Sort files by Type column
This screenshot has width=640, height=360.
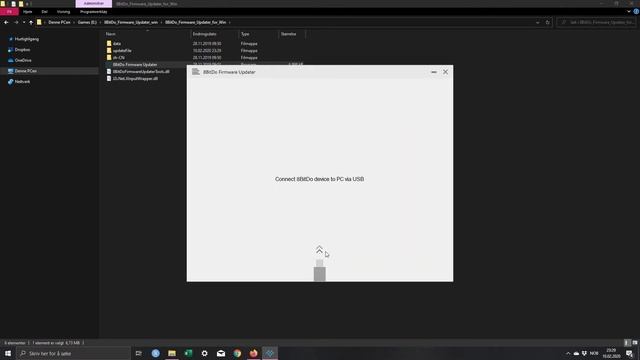(245, 34)
